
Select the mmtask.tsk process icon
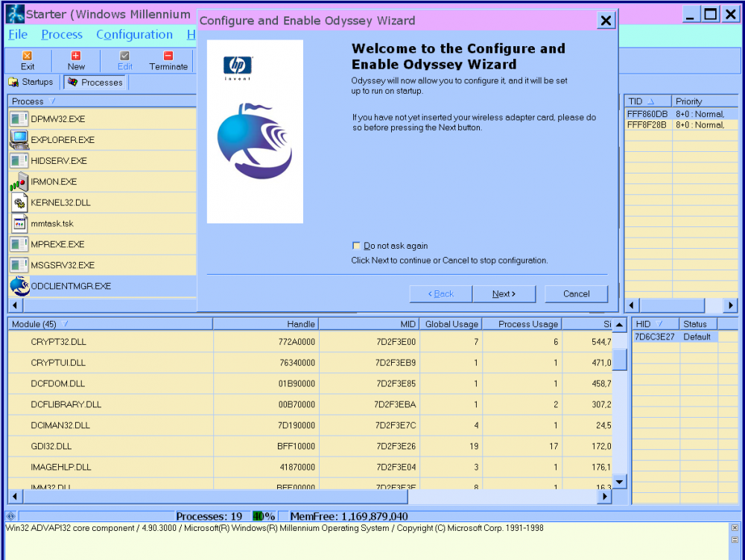coord(19,223)
